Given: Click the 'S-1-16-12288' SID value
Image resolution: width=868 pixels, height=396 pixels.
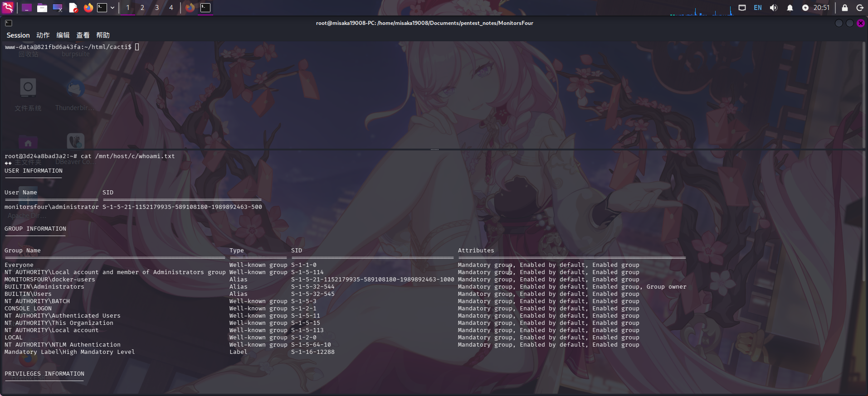Looking at the screenshot, I should click(x=313, y=352).
